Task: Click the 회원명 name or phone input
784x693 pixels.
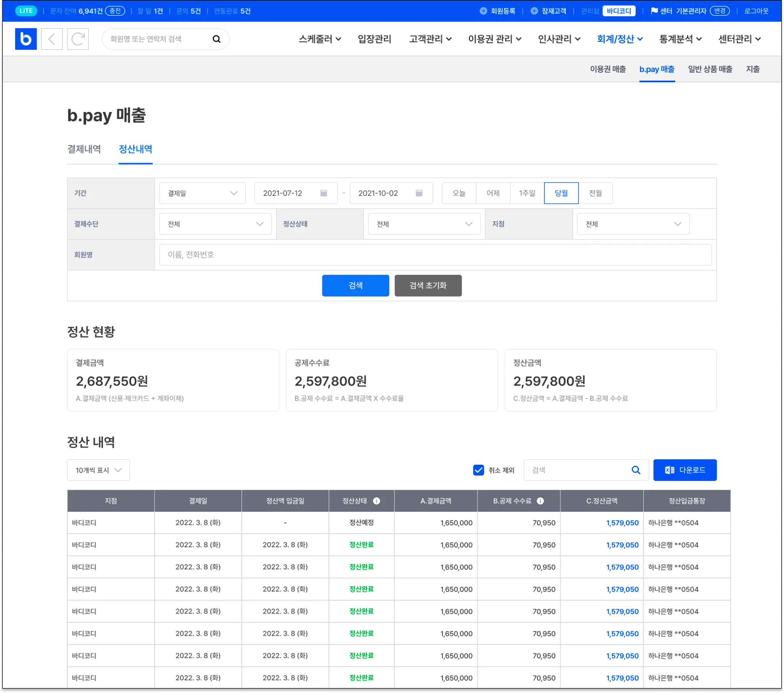Action: click(435, 255)
